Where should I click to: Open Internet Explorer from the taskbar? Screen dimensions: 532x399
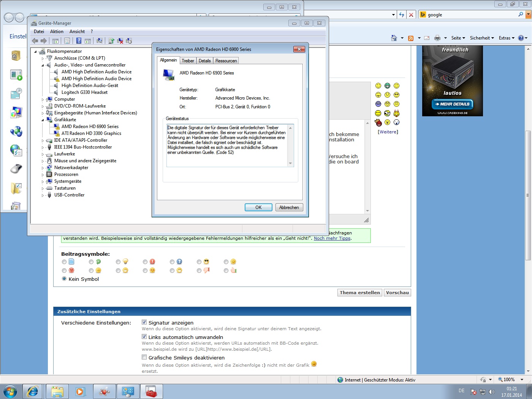click(33, 391)
